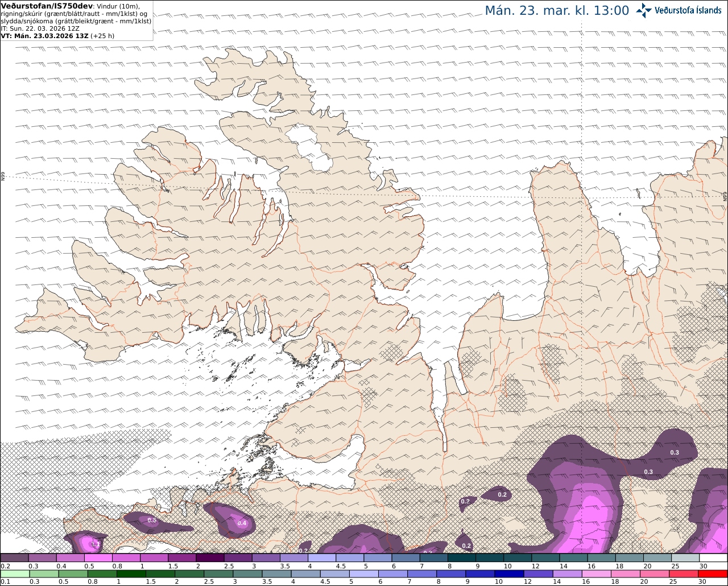728x586 pixels.
Task: Click the white glacier patch on the Westfjords peninsula
Action: pos(309,147)
